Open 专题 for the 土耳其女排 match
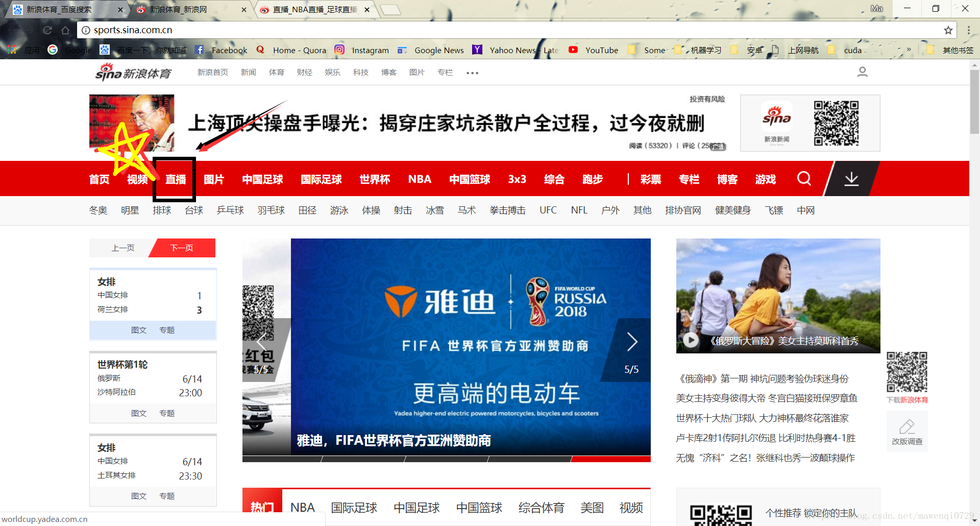The height and width of the screenshot is (526, 980). (x=167, y=496)
